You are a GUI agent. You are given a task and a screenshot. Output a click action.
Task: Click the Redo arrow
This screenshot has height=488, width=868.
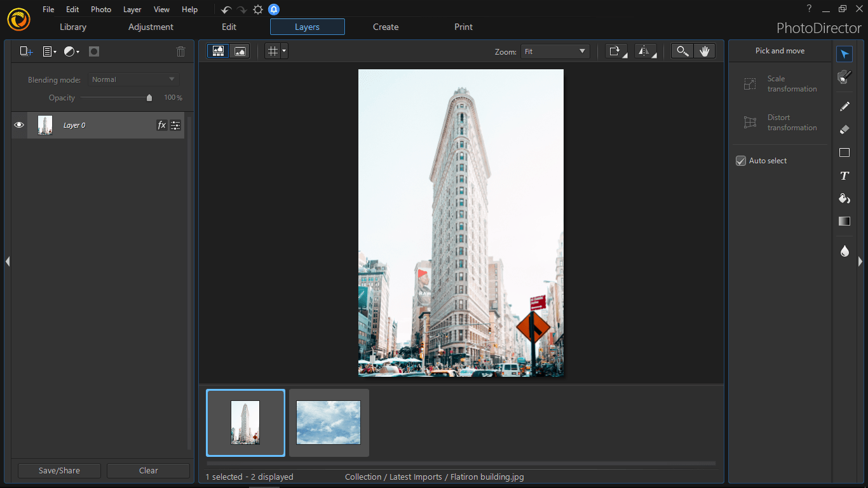[x=242, y=10]
